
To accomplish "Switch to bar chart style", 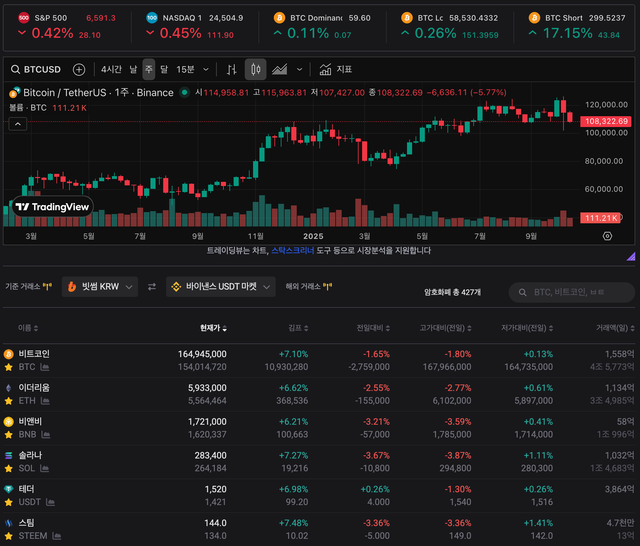I will (231, 69).
